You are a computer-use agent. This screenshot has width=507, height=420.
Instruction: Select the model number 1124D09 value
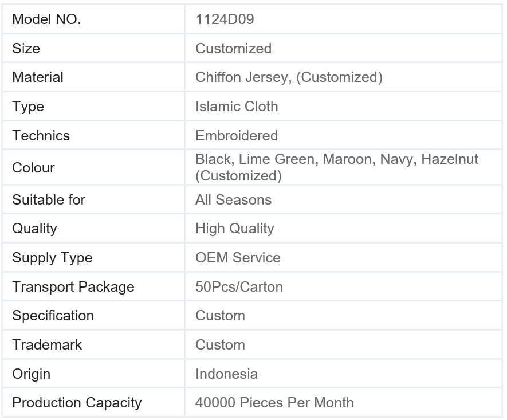(225, 19)
